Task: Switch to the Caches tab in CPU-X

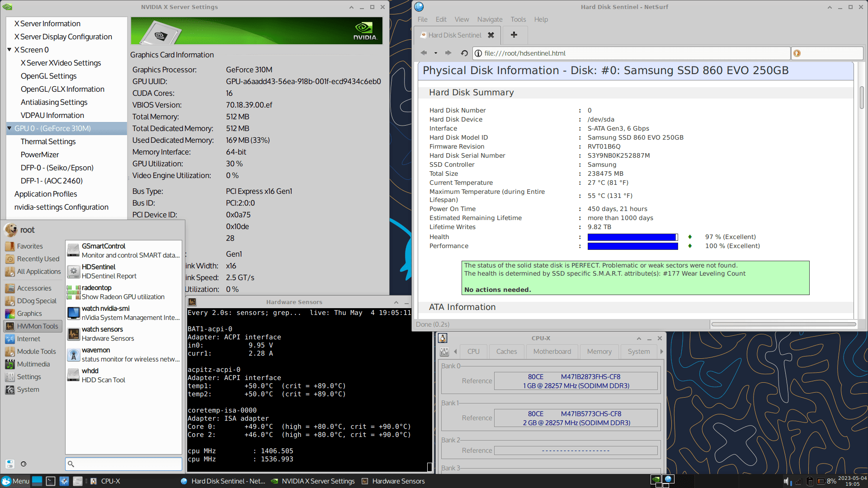Action: pos(506,352)
